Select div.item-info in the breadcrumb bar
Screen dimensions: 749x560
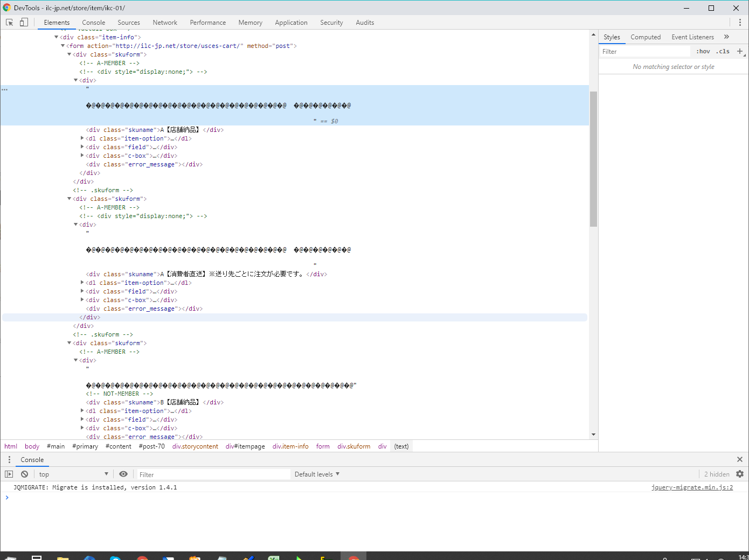coord(290,446)
